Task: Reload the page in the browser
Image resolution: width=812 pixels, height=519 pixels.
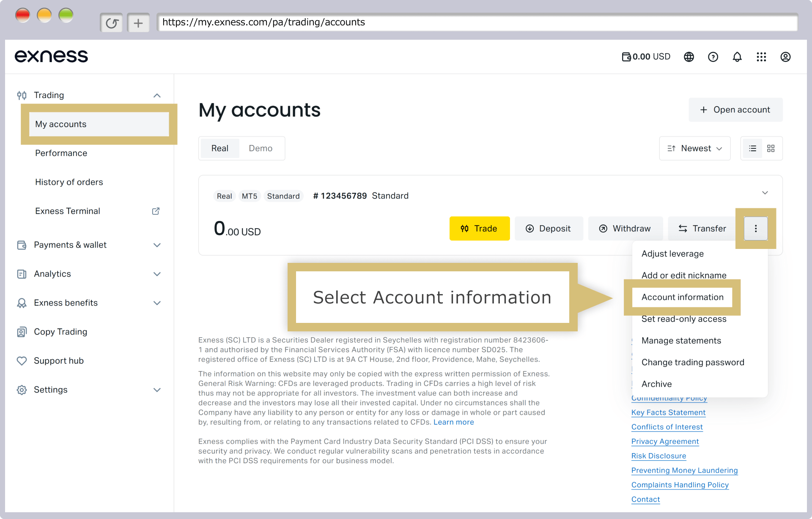Action: (112, 23)
